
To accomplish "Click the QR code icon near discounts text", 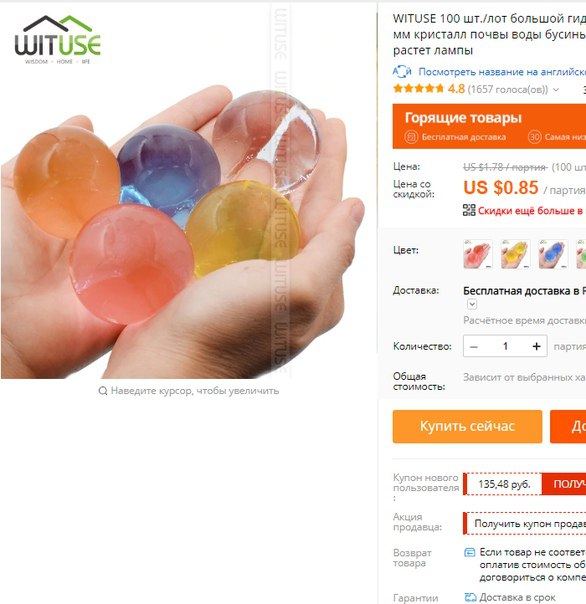I will (469, 210).
